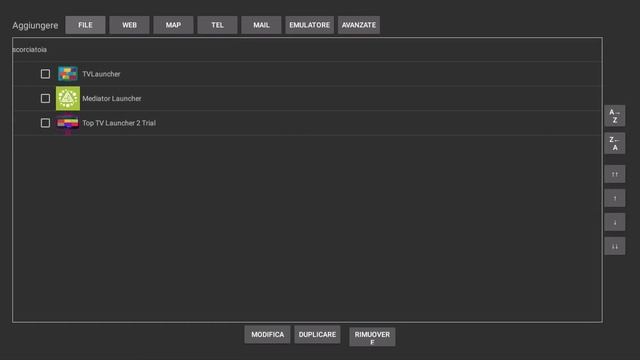Move selected item to top (double up arrow)
The height and width of the screenshot is (360, 640).
[x=614, y=174]
